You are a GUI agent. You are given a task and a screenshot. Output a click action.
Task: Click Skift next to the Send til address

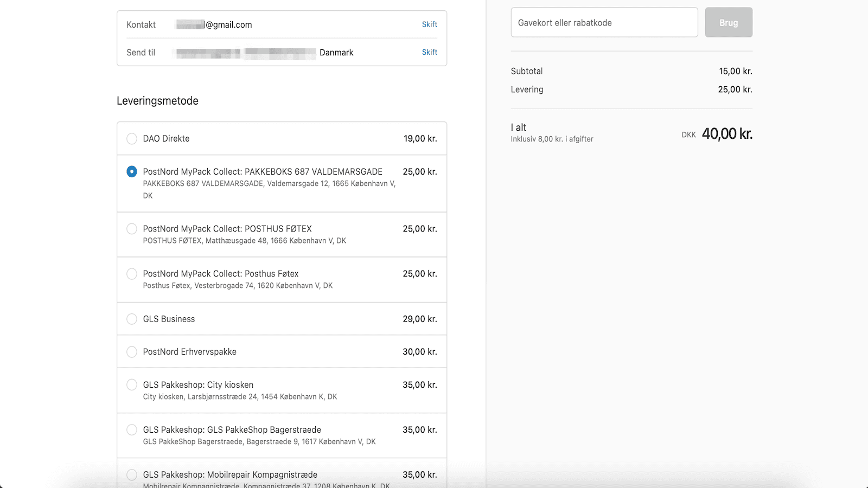click(x=429, y=52)
